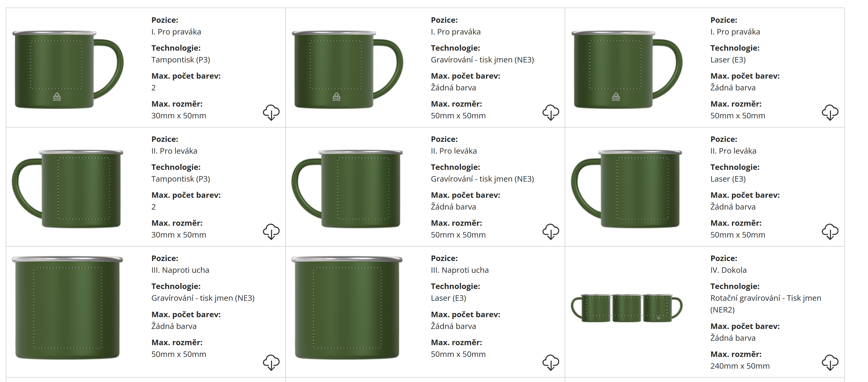The height and width of the screenshot is (382, 868).
Task: Open mug image for Pro praváka Laser (E3)
Action: pos(627,70)
